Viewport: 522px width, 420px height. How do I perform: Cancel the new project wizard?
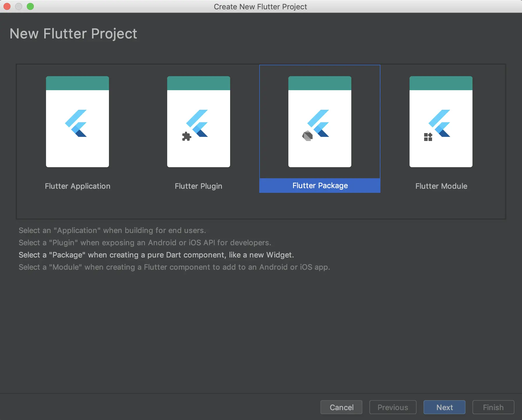341,407
